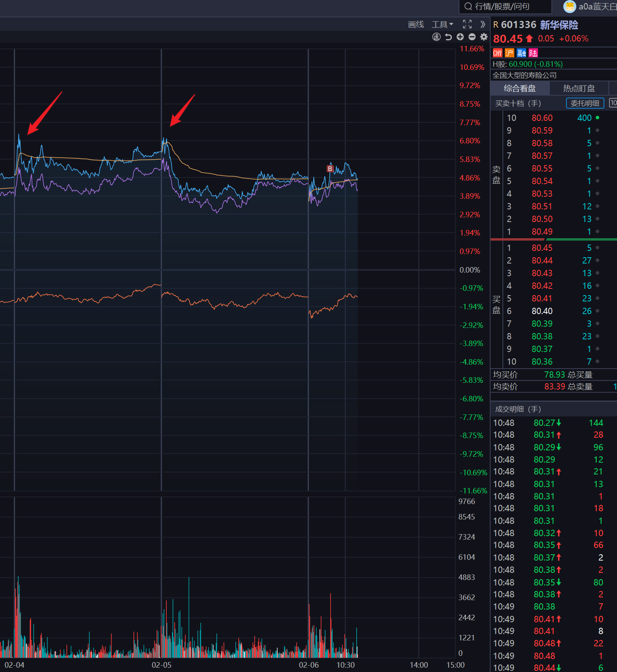Expand panel with double chevron arrow
The image size is (617, 672).
(483, 24)
